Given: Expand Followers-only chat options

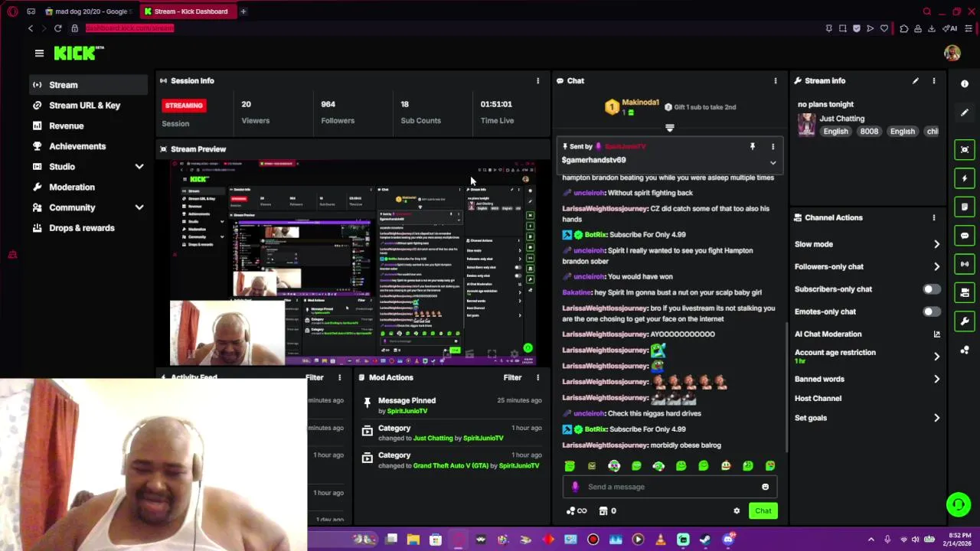Looking at the screenshot, I should coord(936,266).
